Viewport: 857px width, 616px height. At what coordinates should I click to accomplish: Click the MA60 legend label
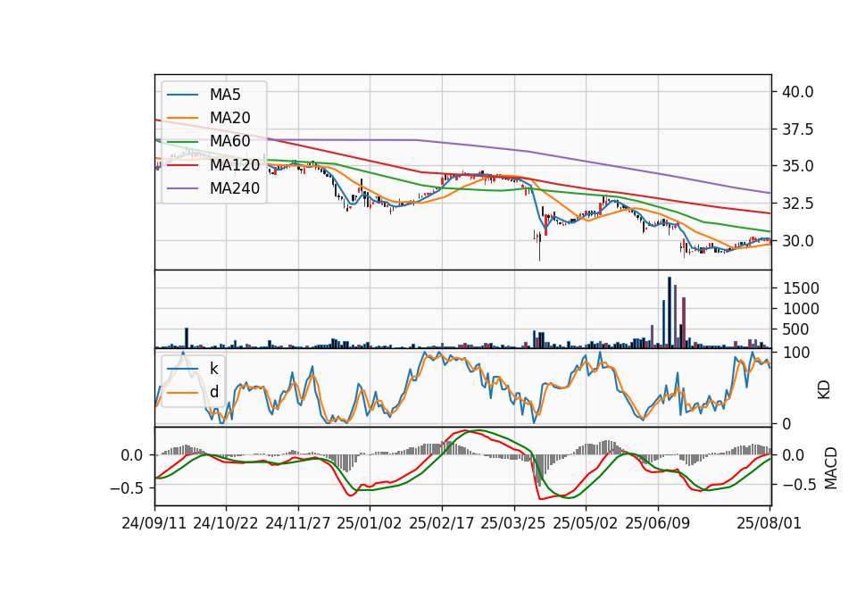(229, 141)
